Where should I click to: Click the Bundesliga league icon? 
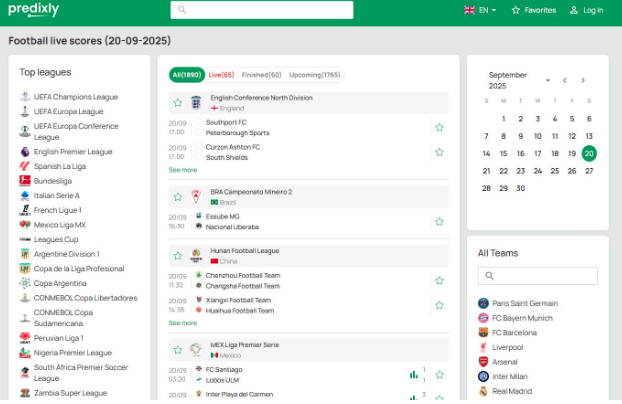[25, 181]
